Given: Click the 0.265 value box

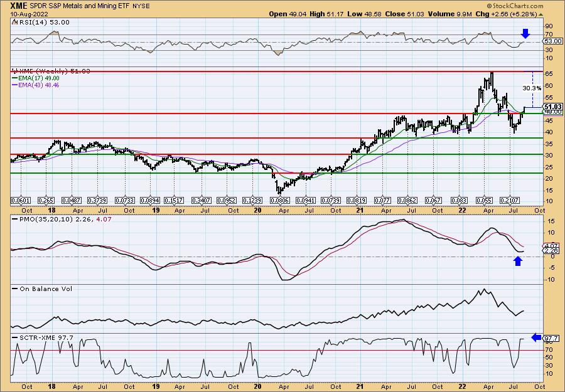Looking at the screenshot, I should tap(46, 201).
